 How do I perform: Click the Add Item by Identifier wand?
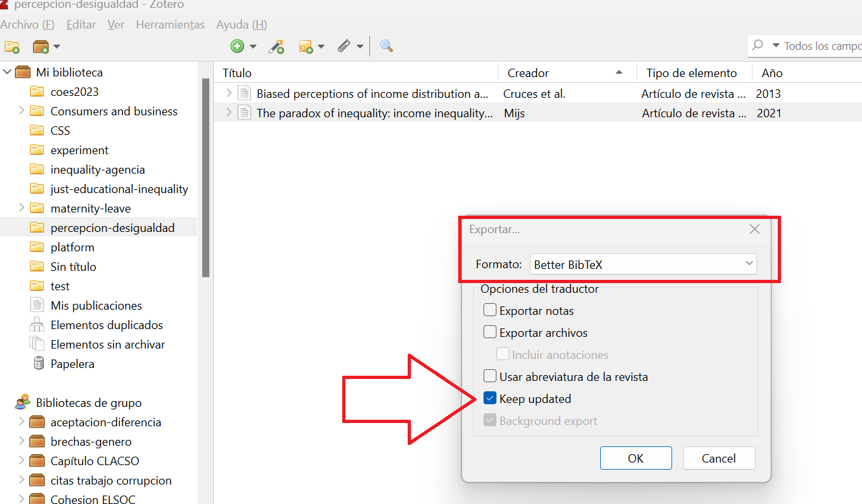[x=277, y=47]
